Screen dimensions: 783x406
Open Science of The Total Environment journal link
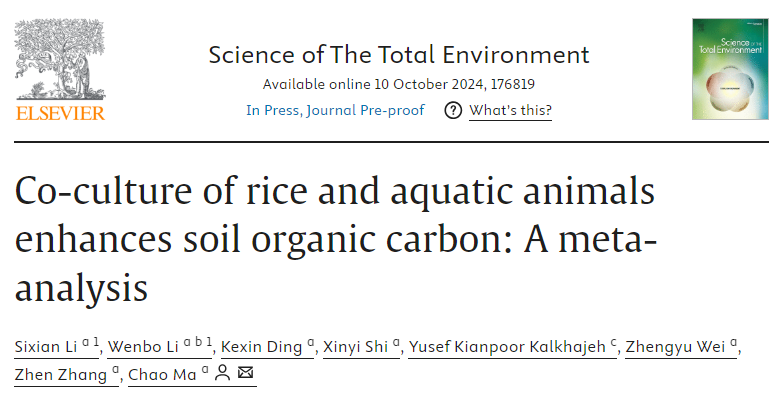click(399, 54)
